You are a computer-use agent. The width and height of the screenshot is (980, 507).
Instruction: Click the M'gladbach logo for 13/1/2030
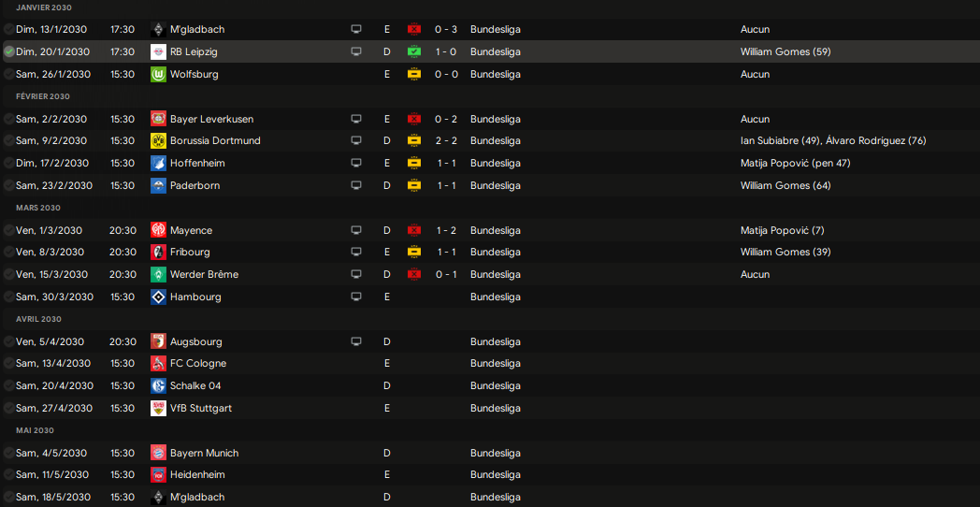pos(158,29)
